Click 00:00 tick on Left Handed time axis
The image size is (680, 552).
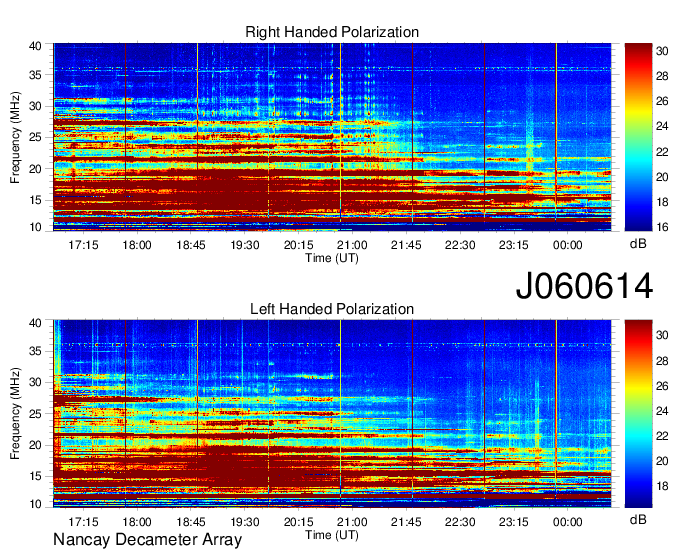pos(567,522)
